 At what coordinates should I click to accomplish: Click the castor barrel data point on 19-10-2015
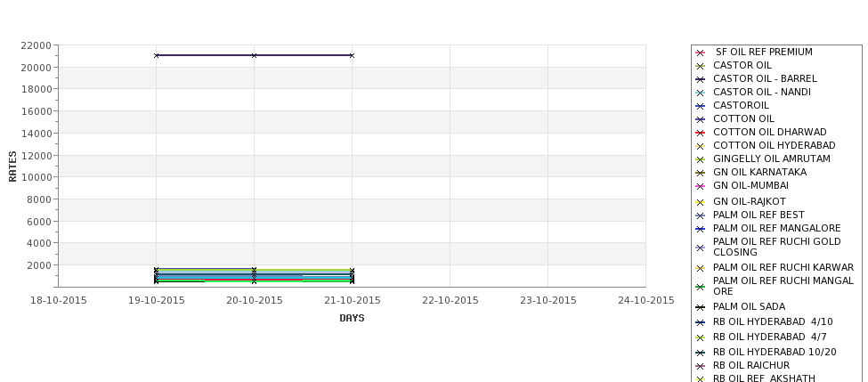tap(156, 55)
